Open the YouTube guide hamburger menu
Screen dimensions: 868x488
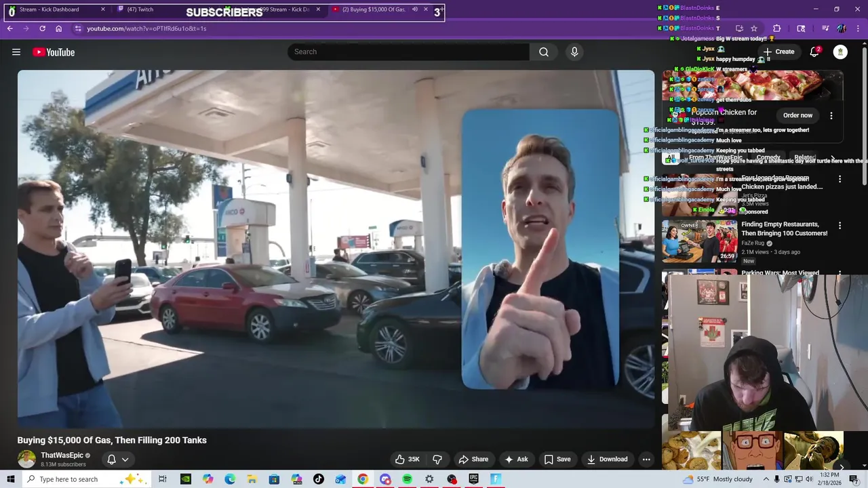point(16,52)
